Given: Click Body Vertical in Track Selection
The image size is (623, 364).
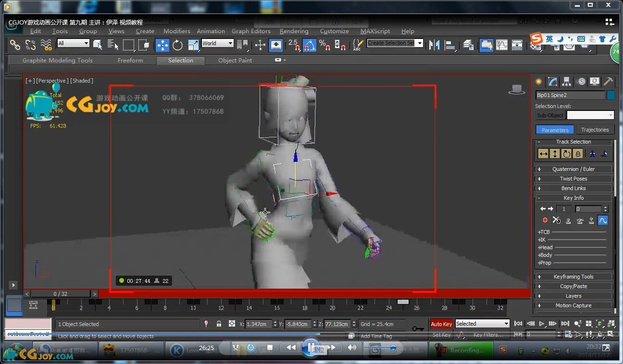Looking at the screenshot, I should click(555, 154).
